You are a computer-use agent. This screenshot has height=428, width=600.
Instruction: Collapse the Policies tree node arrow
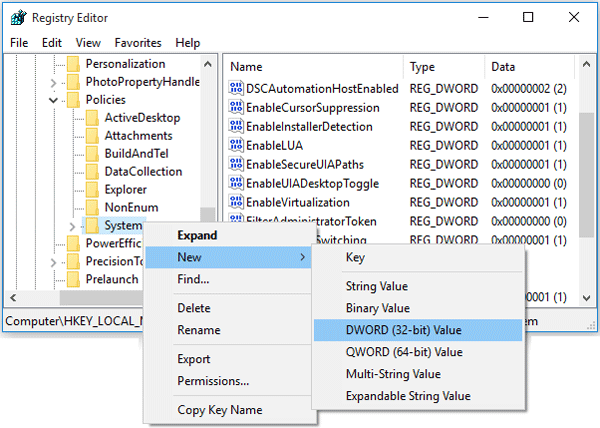coord(53,100)
